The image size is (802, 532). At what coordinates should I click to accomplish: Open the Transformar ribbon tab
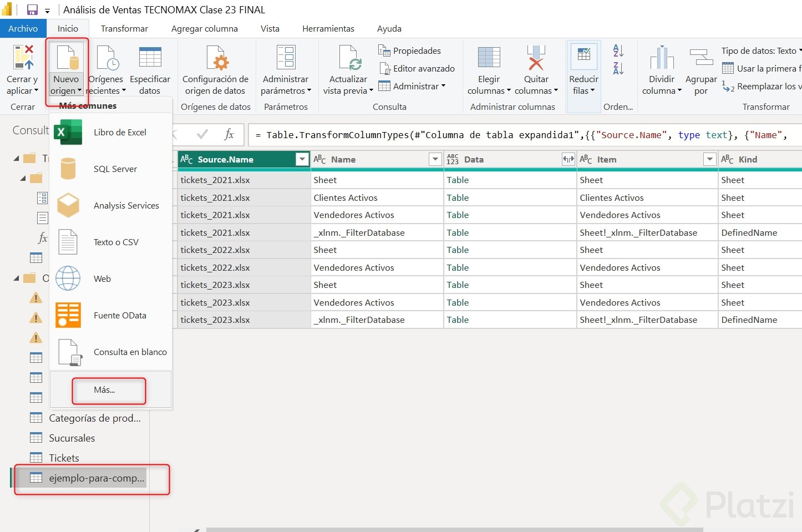click(124, 29)
